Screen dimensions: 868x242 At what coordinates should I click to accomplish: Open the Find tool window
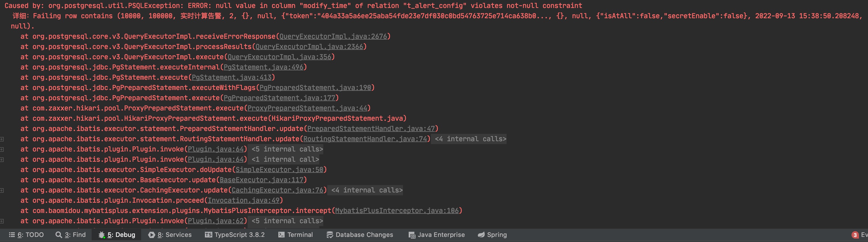click(70, 235)
